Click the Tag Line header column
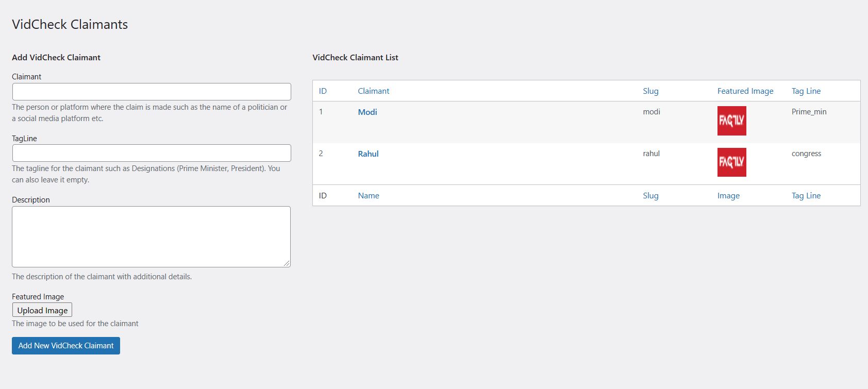The image size is (868, 389). (x=806, y=91)
